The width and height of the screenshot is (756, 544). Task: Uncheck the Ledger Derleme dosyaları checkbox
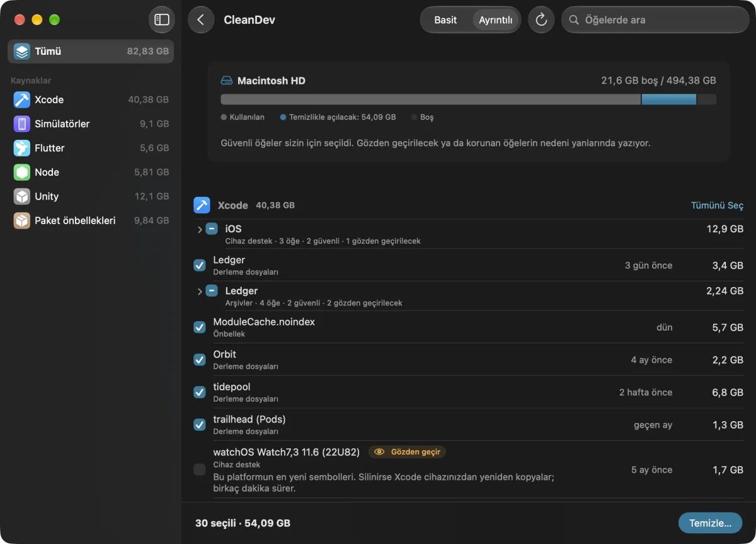[200, 265]
